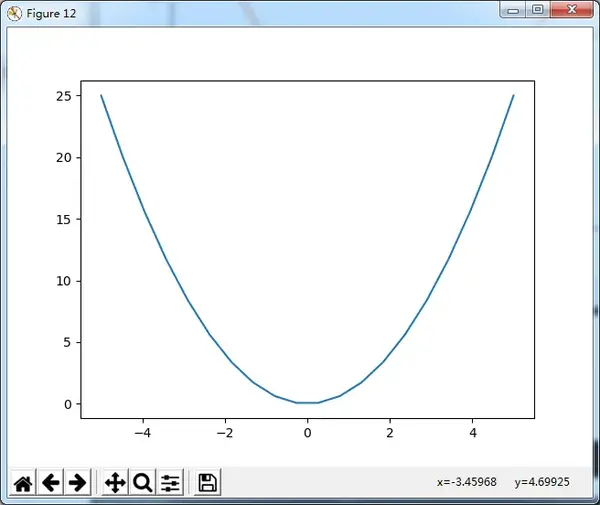Click the y-axis tick label 10
This screenshot has height=505, width=600.
click(64, 281)
